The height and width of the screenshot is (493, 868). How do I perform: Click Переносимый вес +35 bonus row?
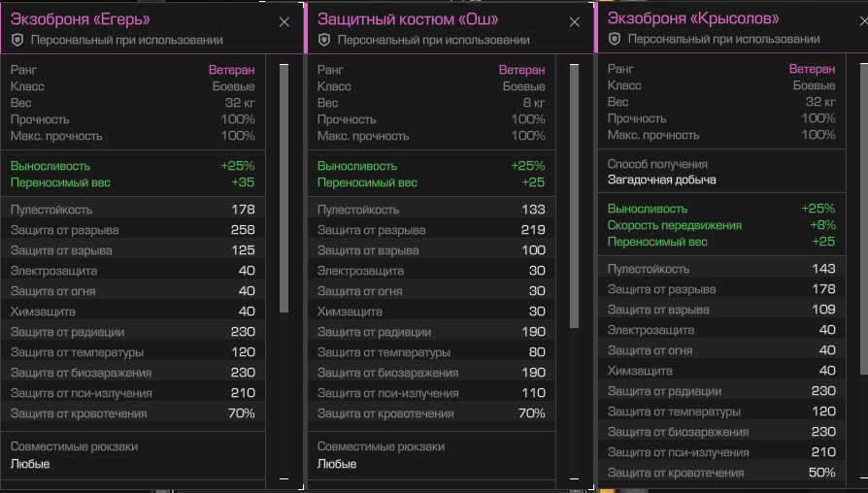click(x=133, y=181)
